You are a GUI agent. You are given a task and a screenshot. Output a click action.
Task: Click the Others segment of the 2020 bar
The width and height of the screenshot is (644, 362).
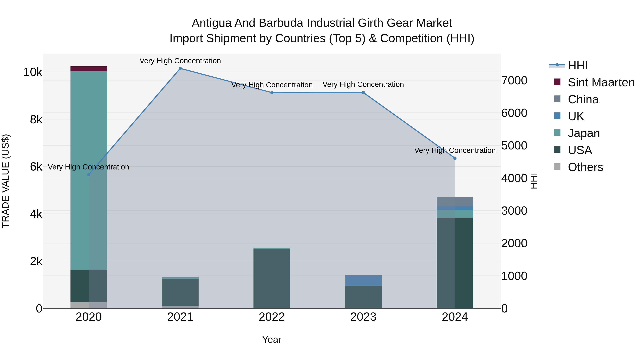(89, 305)
